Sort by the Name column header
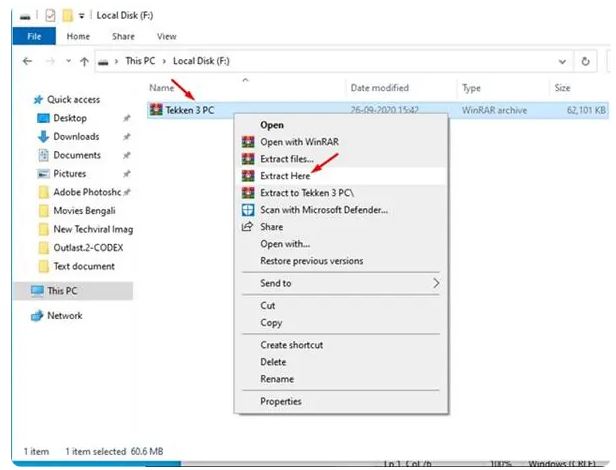The image size is (616, 470). pos(161,88)
